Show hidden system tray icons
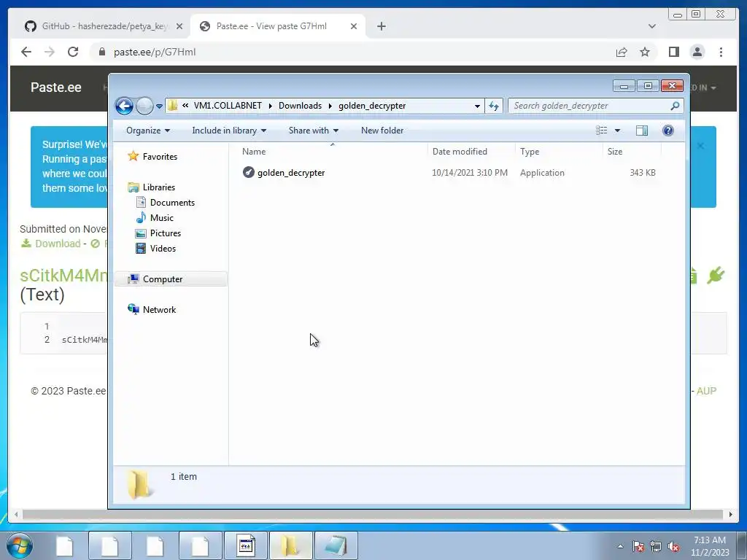 (x=620, y=546)
